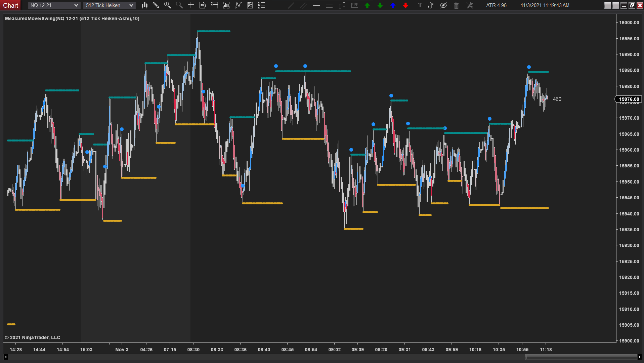Click the ATR 4.96 readout
This screenshot has height=363, width=644.
pyautogui.click(x=496, y=5)
